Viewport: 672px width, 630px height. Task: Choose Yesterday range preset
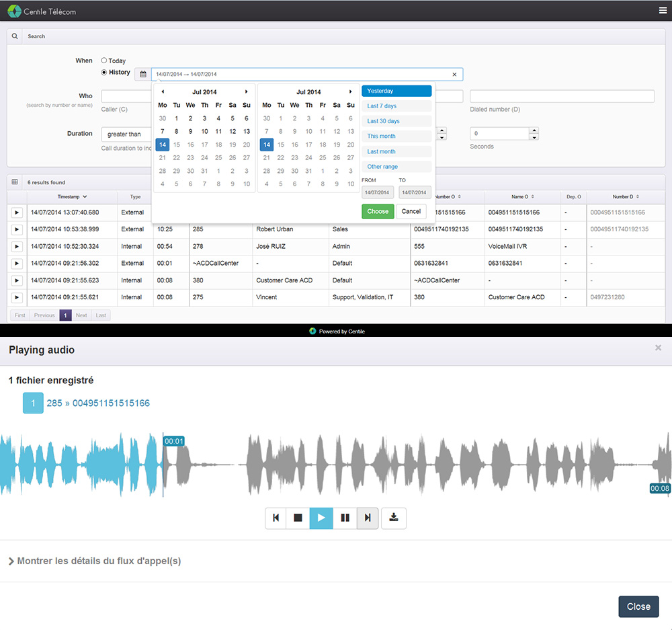(x=396, y=91)
